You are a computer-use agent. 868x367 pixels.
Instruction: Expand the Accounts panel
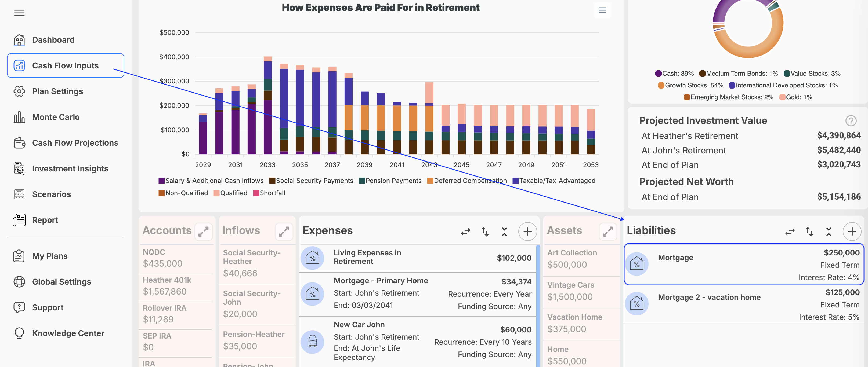204,231
